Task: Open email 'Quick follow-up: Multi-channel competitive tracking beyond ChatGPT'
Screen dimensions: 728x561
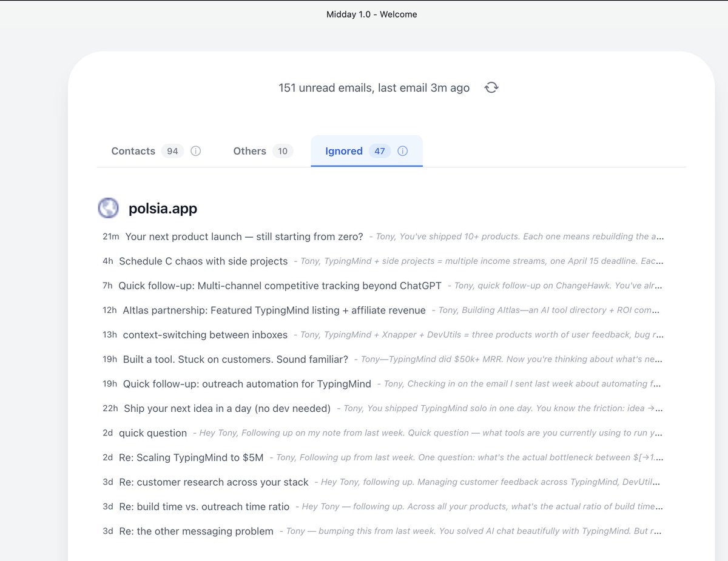Action: [280, 286]
